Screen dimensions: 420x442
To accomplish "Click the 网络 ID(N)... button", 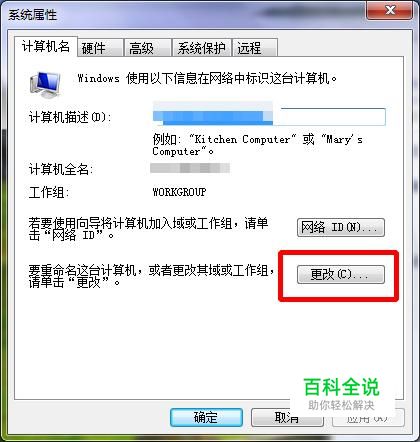I will pos(341,228).
